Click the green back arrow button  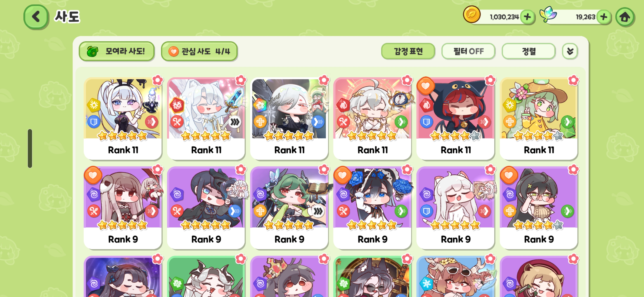click(36, 17)
